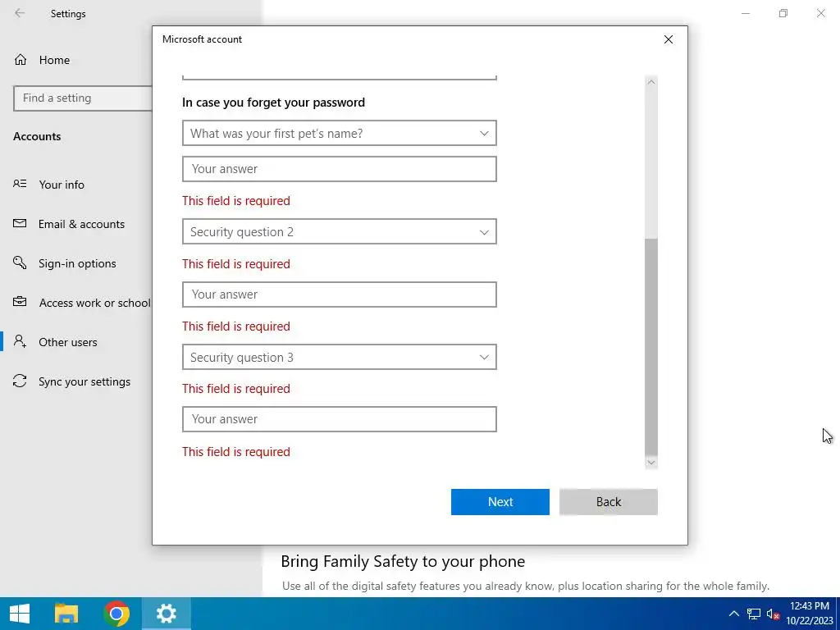Image resolution: width=840 pixels, height=630 pixels.
Task: Click the Access work or school briefcase icon
Action: [x=20, y=302]
